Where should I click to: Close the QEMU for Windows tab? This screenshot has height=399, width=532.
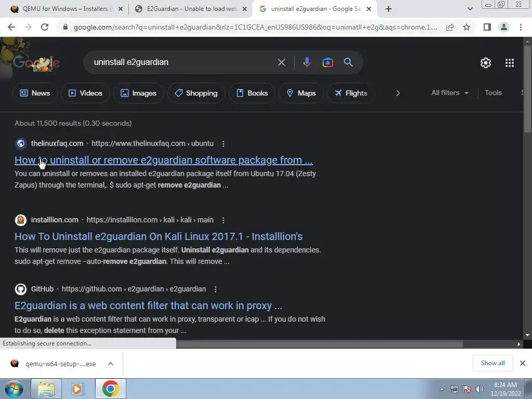pos(120,9)
